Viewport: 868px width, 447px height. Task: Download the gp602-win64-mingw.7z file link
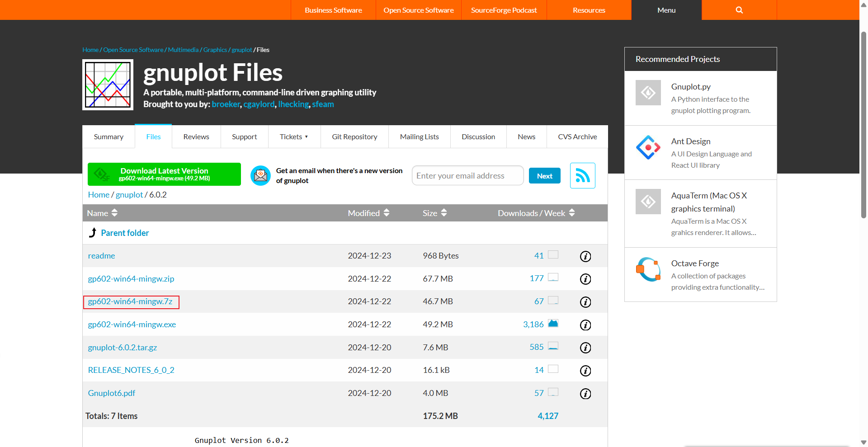click(130, 301)
